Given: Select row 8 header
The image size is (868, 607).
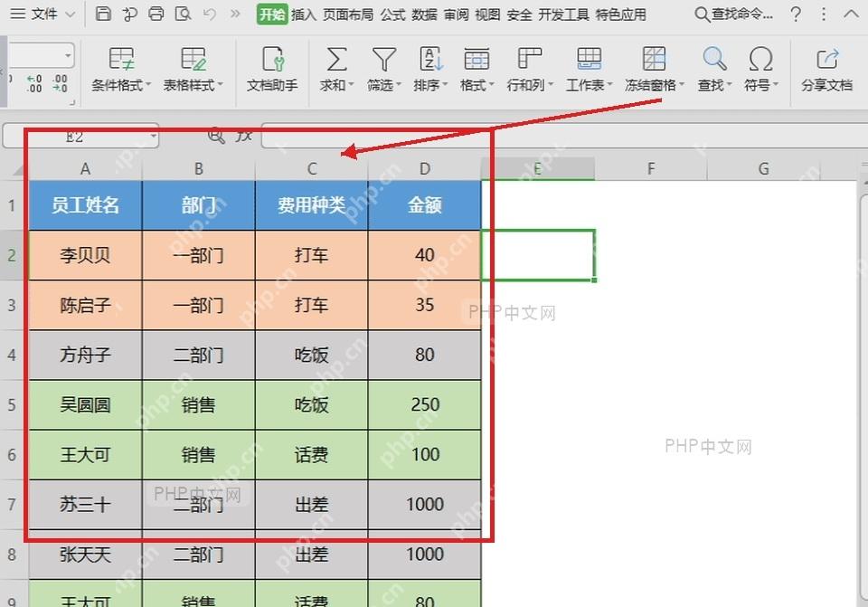Looking at the screenshot, I should (12, 555).
